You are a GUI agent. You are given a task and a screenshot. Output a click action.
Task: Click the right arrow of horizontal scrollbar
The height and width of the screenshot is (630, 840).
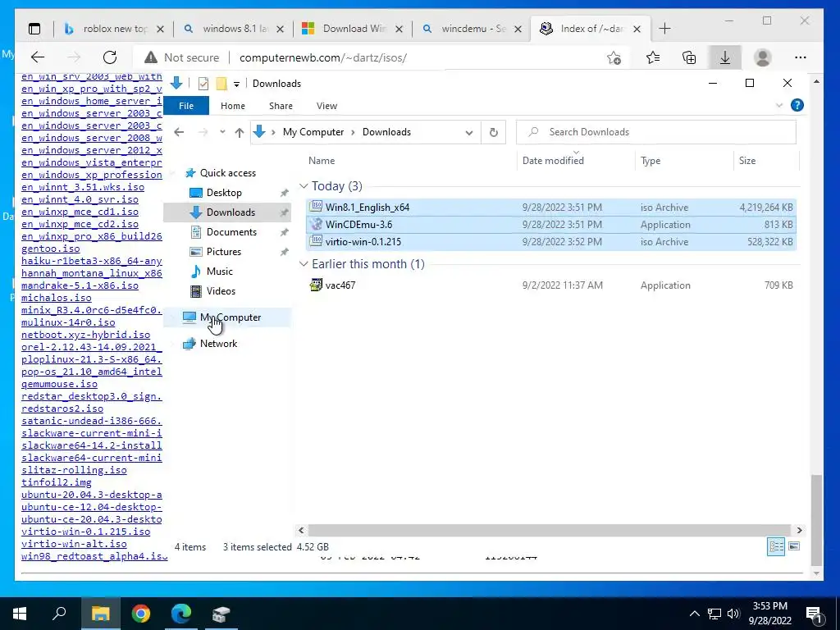(x=799, y=531)
